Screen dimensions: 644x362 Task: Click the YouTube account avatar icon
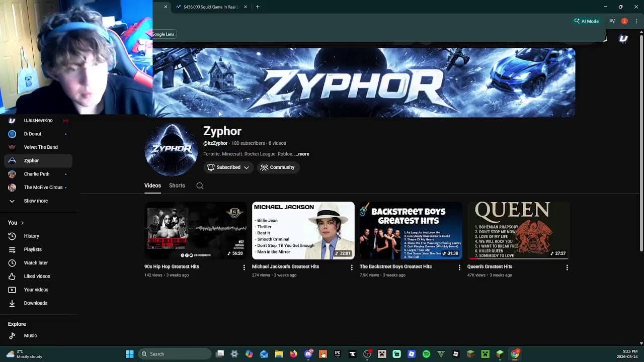pos(623,39)
